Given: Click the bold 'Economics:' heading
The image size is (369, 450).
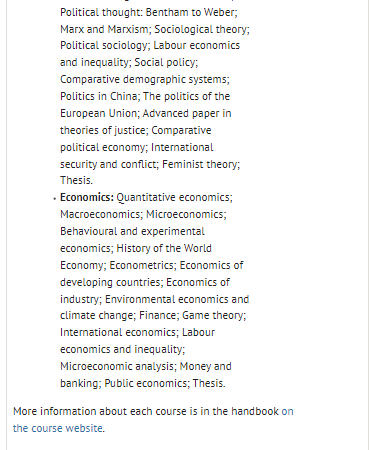Looking at the screenshot, I should click(x=87, y=197).
